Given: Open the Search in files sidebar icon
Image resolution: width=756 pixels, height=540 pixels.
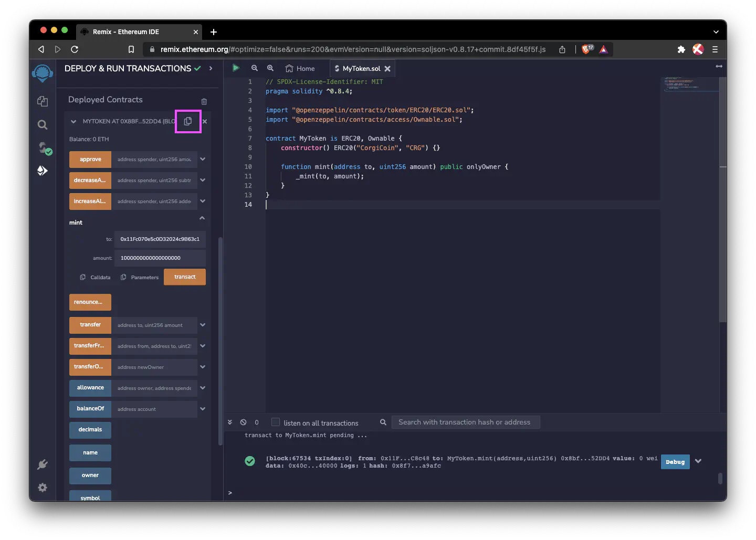Looking at the screenshot, I should pyautogui.click(x=43, y=124).
